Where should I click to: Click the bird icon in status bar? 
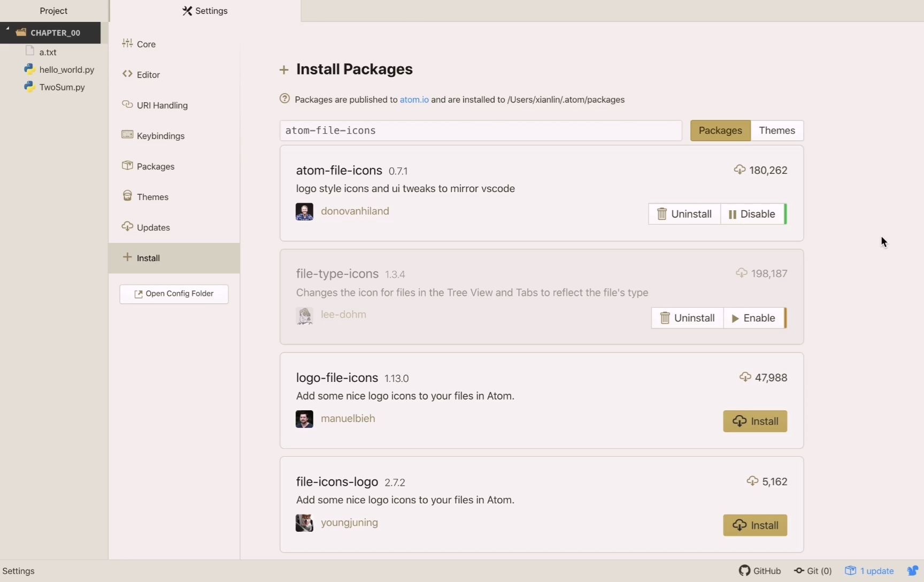(913, 571)
